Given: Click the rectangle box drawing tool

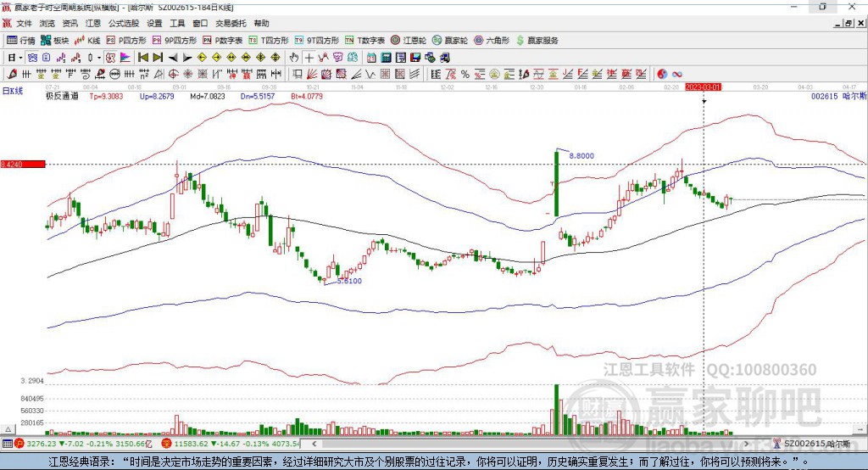Looking at the screenshot, I should pos(297,74).
